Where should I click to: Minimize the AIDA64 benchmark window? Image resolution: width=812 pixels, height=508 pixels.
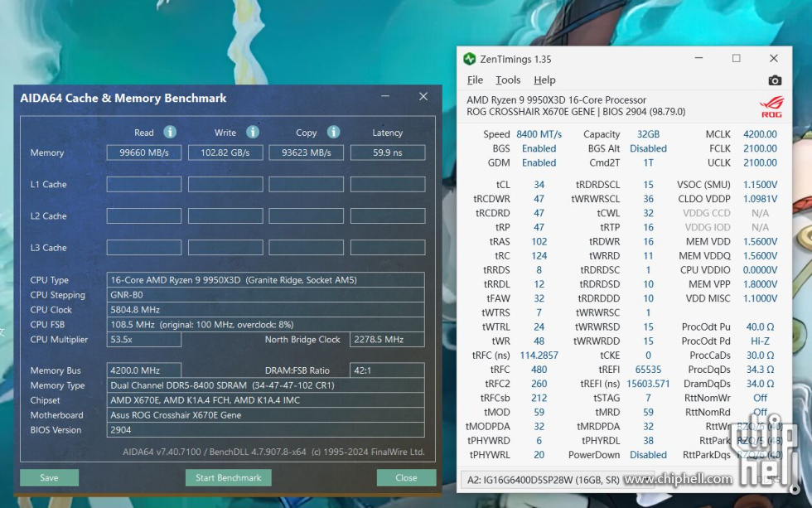click(x=385, y=96)
